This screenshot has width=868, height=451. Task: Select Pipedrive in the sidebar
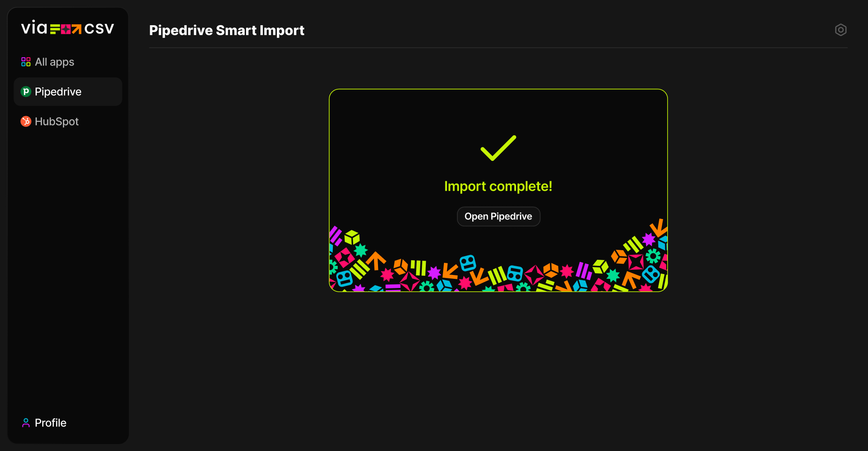pyautogui.click(x=68, y=92)
